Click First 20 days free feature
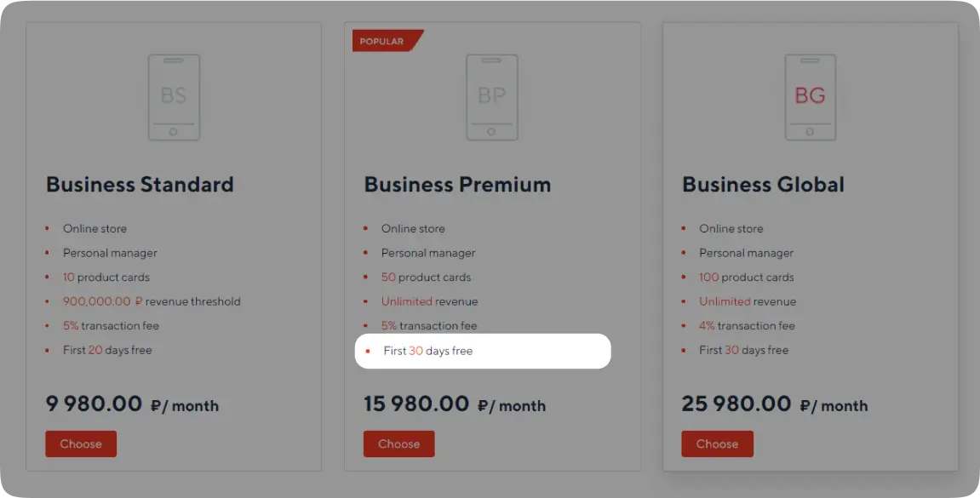The height and width of the screenshot is (498, 980). [107, 350]
